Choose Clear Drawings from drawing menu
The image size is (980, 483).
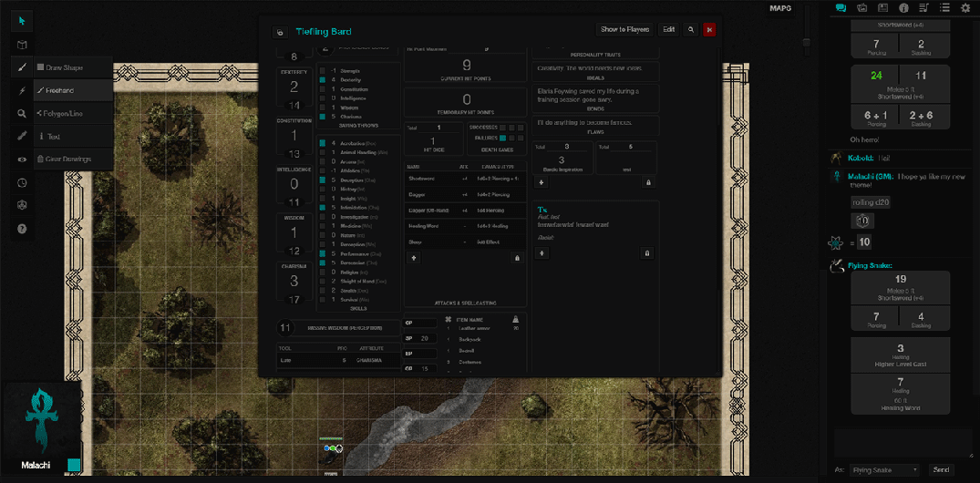(73, 159)
